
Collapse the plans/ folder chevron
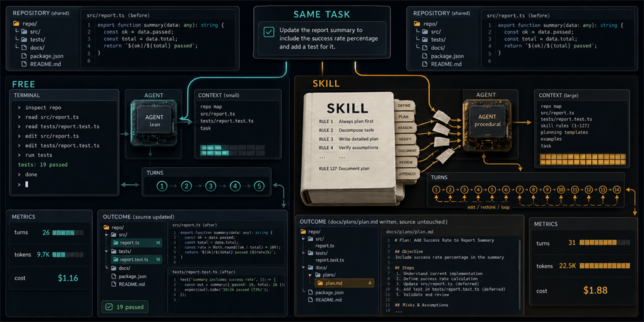click(311, 275)
